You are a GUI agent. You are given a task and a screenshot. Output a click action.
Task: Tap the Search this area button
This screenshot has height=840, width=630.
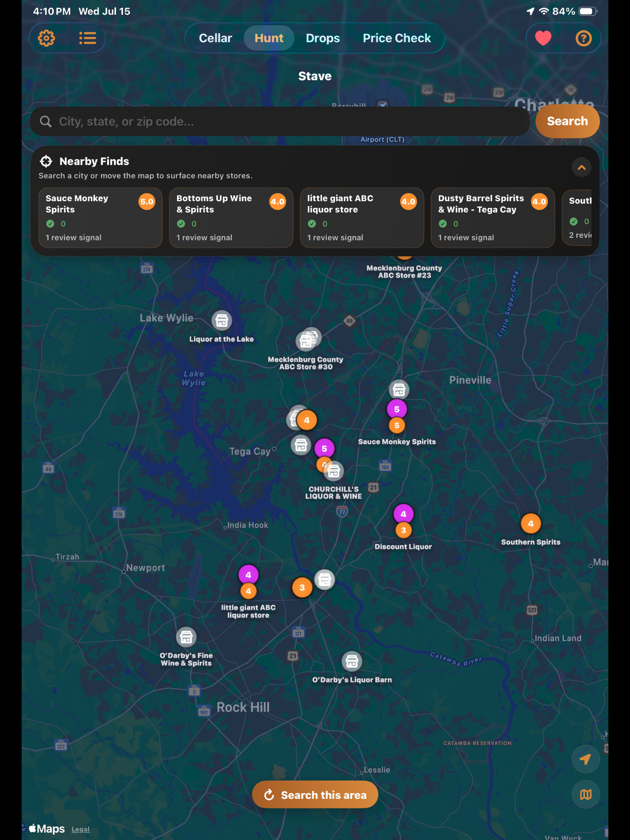(x=315, y=795)
